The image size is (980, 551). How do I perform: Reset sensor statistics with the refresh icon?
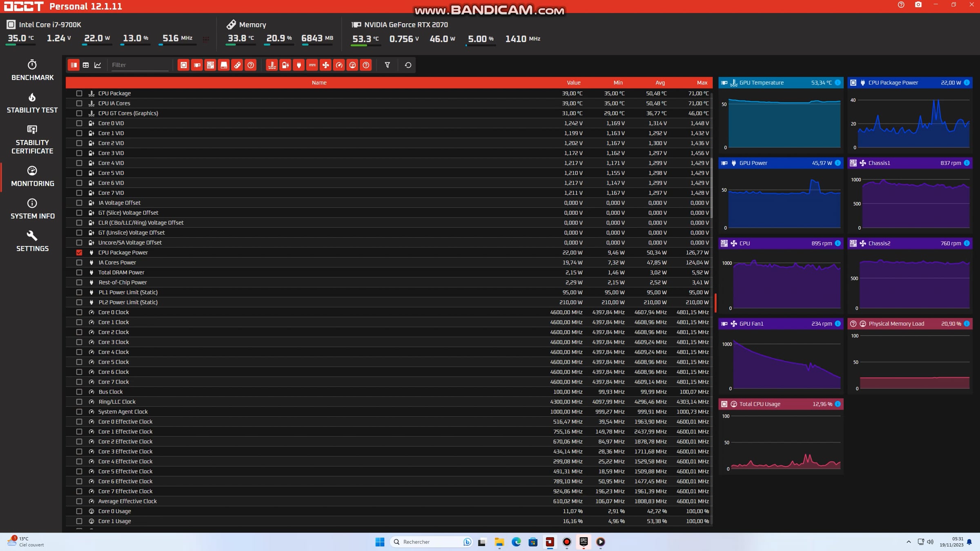[408, 65]
